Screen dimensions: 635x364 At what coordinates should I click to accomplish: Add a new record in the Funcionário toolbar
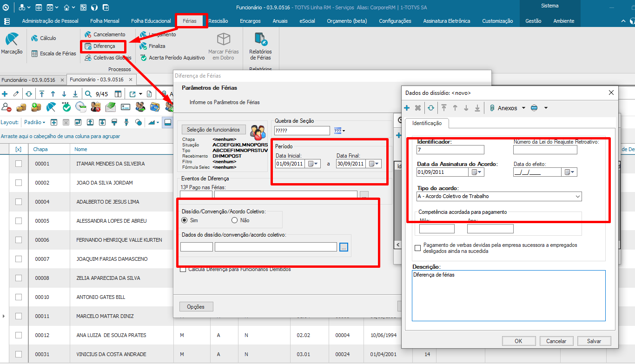click(5, 94)
